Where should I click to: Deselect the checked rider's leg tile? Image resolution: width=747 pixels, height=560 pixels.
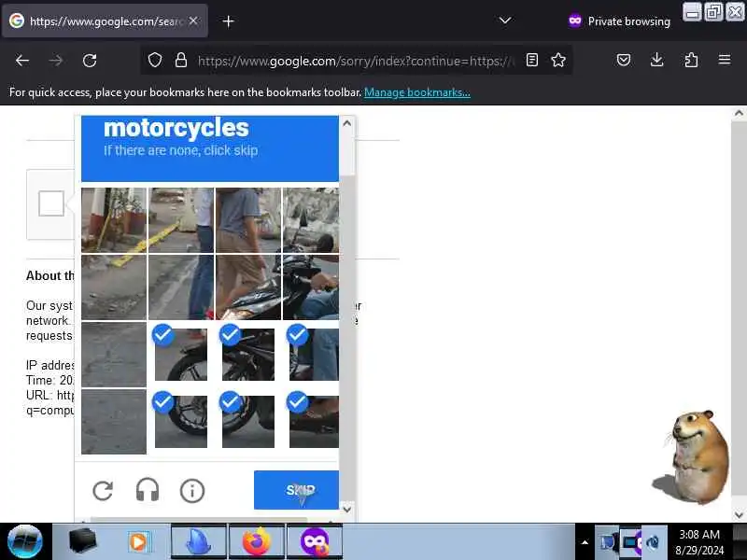311,355
